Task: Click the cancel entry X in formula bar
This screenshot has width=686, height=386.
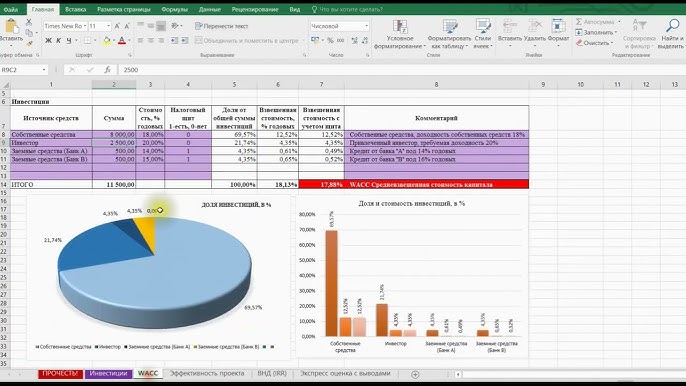Action: click(72, 70)
